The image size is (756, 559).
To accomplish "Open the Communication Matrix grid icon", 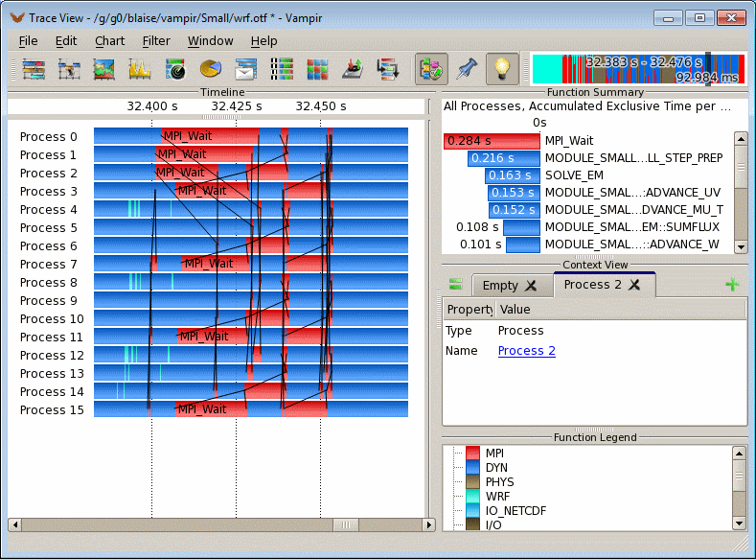I will (317, 69).
